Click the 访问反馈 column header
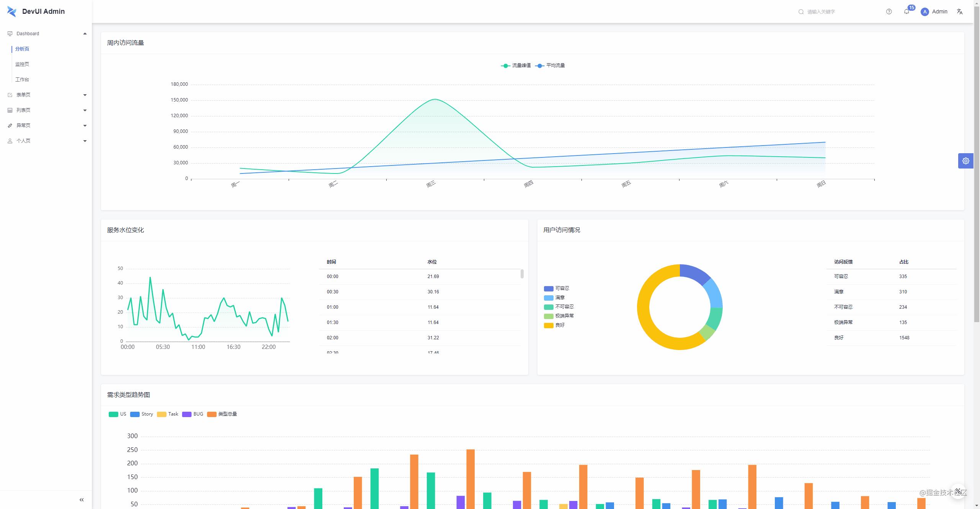 click(843, 262)
